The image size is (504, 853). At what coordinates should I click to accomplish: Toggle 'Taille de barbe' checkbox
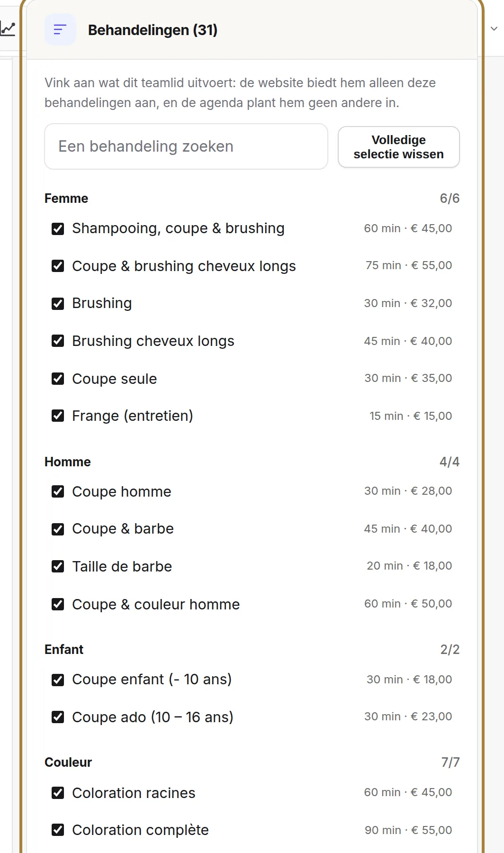click(x=58, y=566)
